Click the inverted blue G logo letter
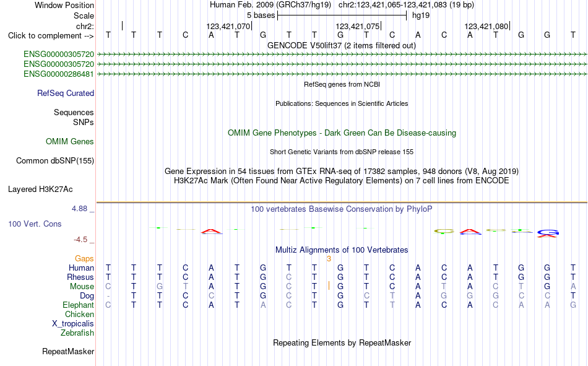 (548, 232)
